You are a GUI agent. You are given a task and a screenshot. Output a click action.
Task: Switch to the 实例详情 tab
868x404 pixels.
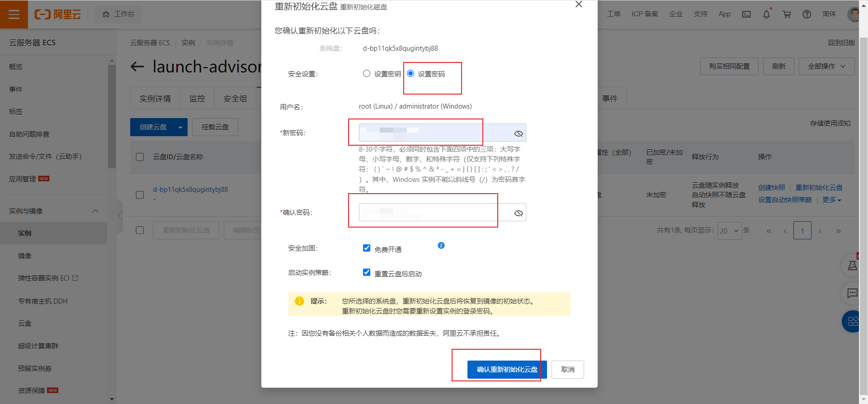pyautogui.click(x=155, y=99)
